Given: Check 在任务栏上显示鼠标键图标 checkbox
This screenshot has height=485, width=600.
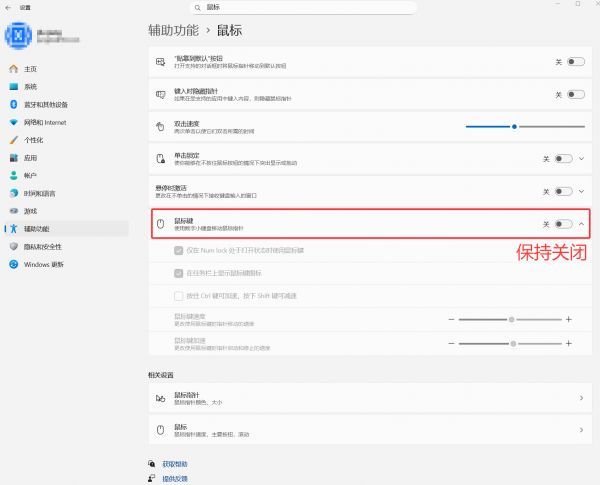Looking at the screenshot, I should [x=179, y=273].
